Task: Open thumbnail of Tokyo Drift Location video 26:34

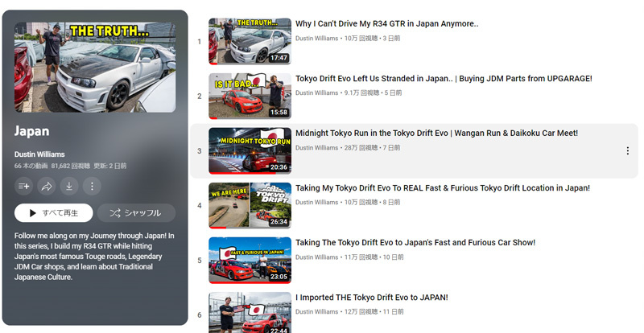Action: click(250, 205)
